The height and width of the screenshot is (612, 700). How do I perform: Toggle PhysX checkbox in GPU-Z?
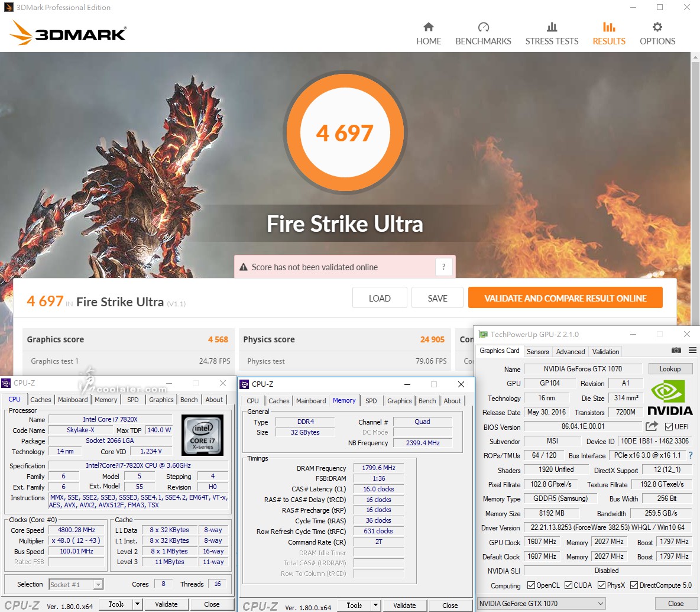[x=602, y=585]
